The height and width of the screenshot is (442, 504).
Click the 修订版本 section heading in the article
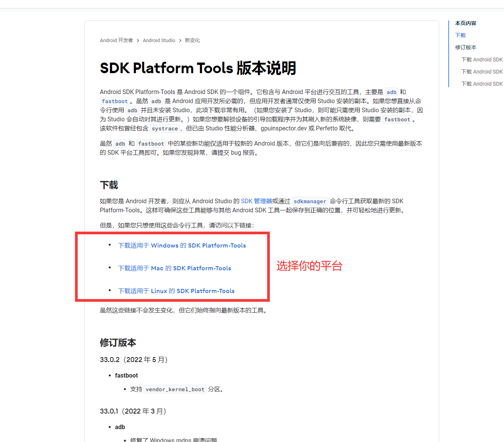(118, 343)
